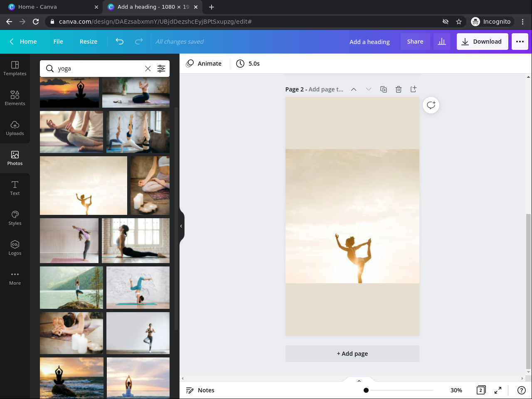The image size is (532, 399).
Task: Open a new browser tab
Action: click(x=212, y=7)
